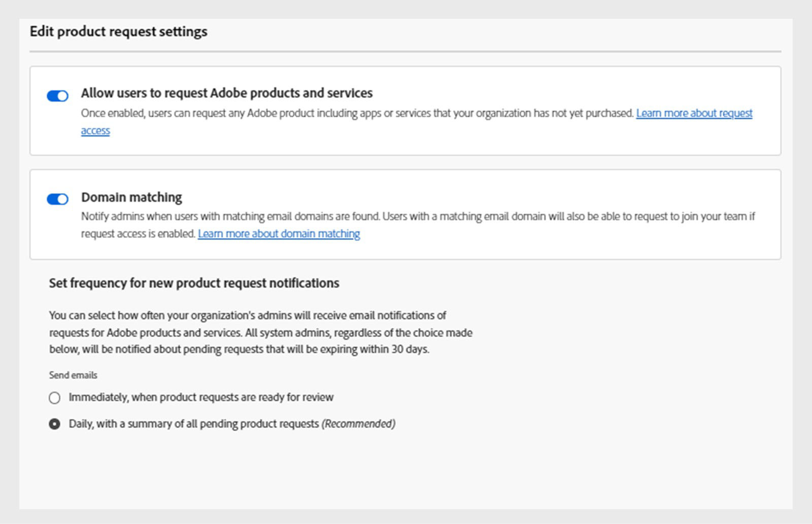Click the Set frequency for new product request notifications heading
Image resolution: width=812 pixels, height=524 pixels.
[194, 283]
